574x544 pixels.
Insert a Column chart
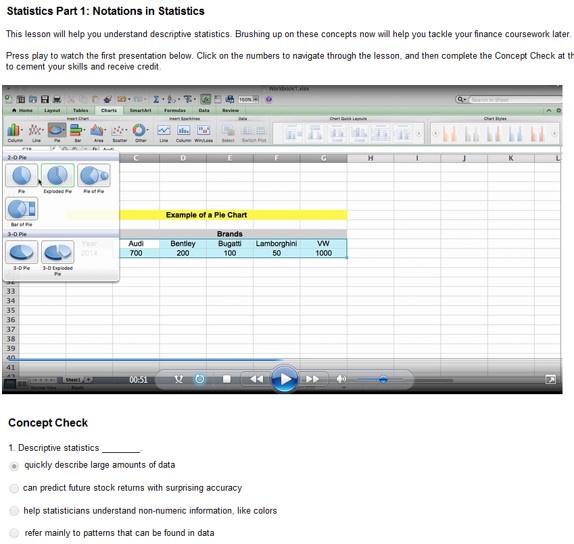pyautogui.click(x=15, y=133)
